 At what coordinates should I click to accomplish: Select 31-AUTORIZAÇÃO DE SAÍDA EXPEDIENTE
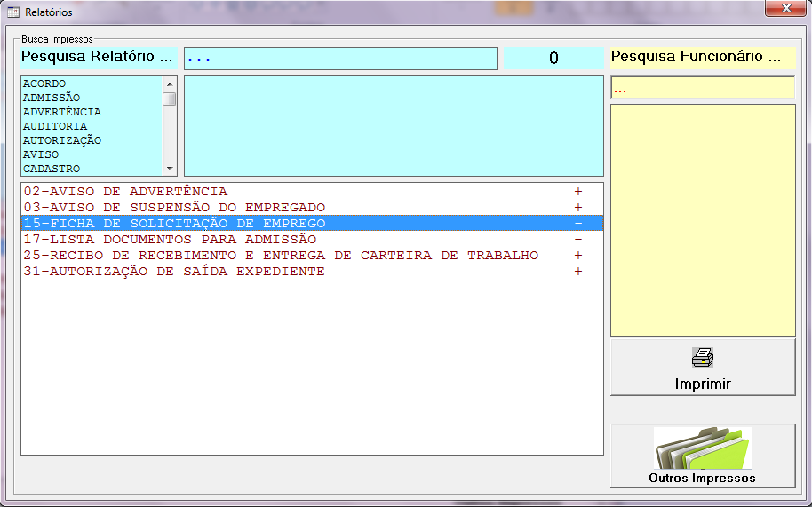point(312,272)
